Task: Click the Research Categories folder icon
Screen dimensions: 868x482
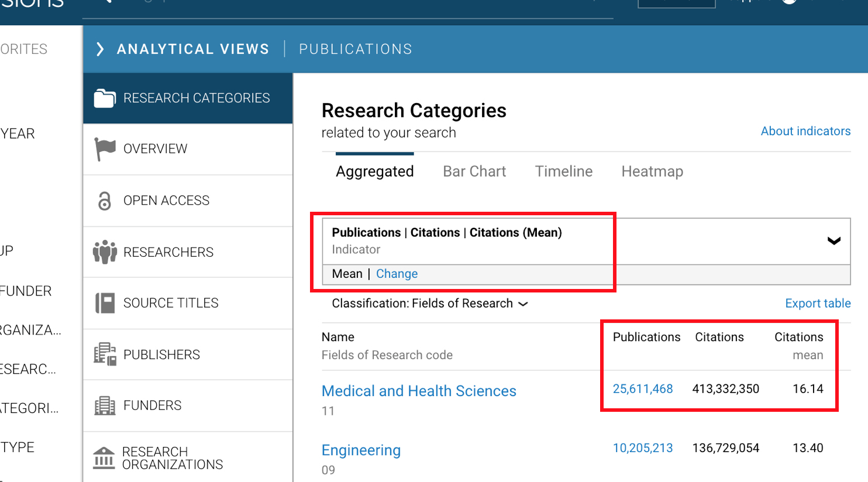Action: [x=105, y=98]
